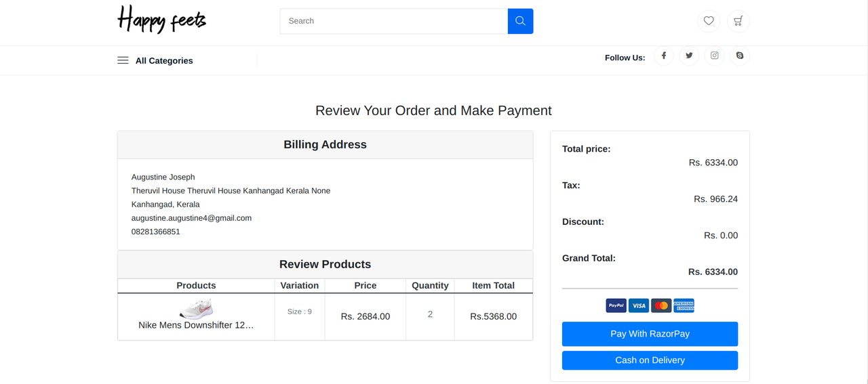Click the PayPal payment logo
This screenshot has height=384, width=868.
[x=616, y=305]
